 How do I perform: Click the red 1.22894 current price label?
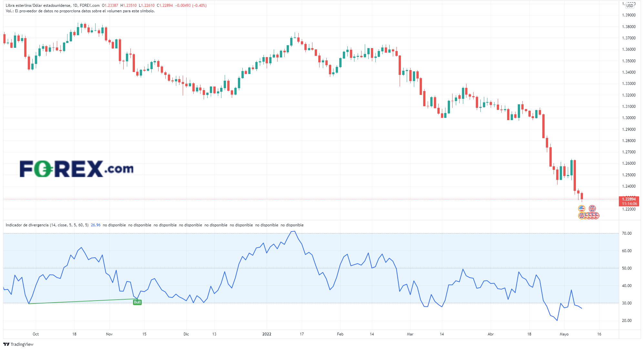(x=629, y=199)
